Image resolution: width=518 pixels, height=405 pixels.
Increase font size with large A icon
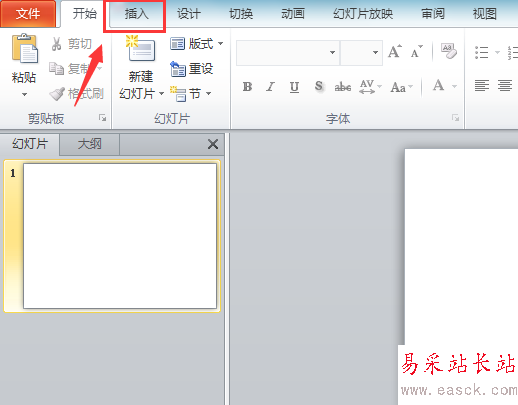click(x=395, y=52)
